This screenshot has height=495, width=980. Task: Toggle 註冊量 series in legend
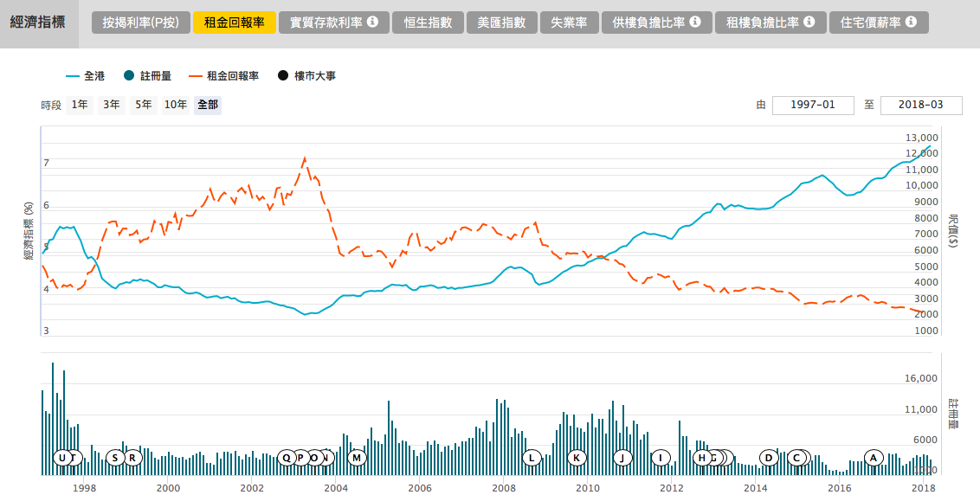tap(147, 75)
